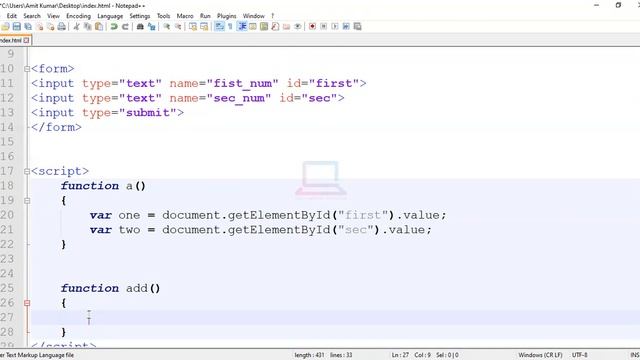Open the Settings menu
Screen dimensions: 640x360
coord(140,16)
